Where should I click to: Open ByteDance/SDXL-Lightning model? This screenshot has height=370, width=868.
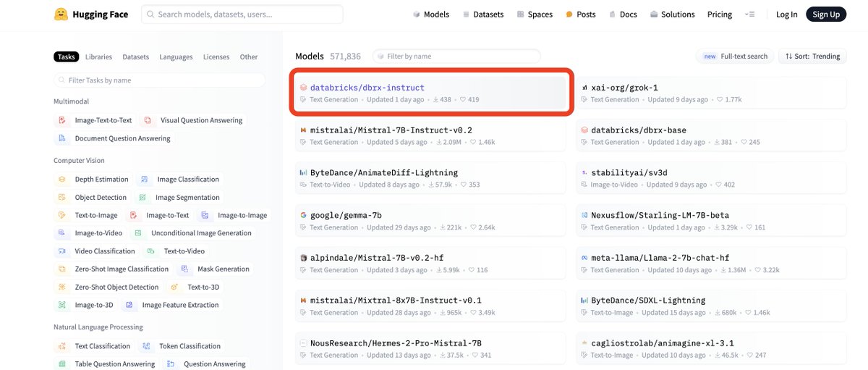[711, 306]
